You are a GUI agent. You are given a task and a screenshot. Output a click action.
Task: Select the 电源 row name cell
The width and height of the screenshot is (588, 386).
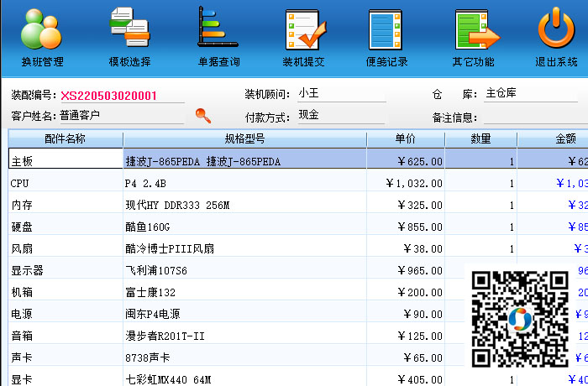point(66,310)
